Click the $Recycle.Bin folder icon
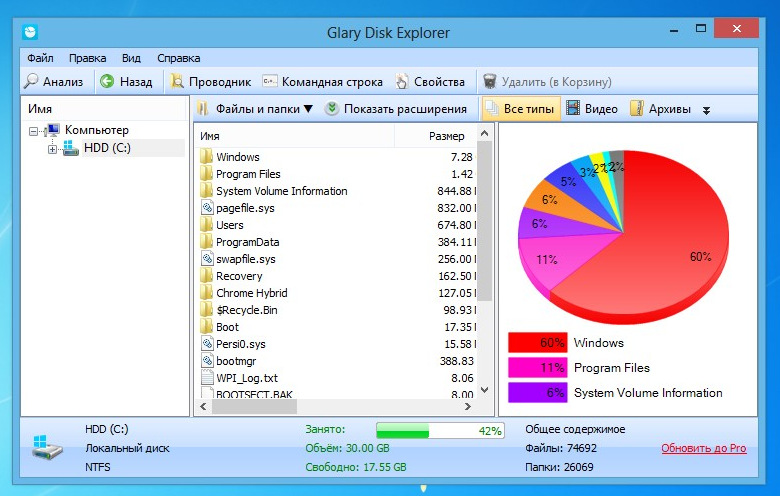The image size is (780, 496). coord(206,309)
